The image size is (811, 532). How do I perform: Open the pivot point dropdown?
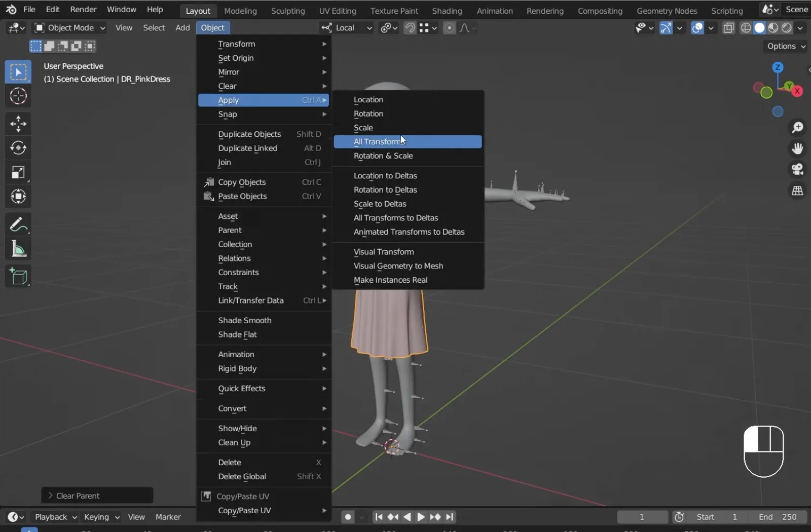coord(389,28)
